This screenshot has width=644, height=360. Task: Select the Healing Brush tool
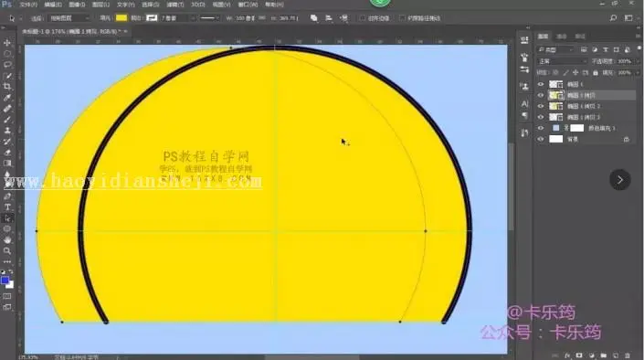click(x=7, y=109)
